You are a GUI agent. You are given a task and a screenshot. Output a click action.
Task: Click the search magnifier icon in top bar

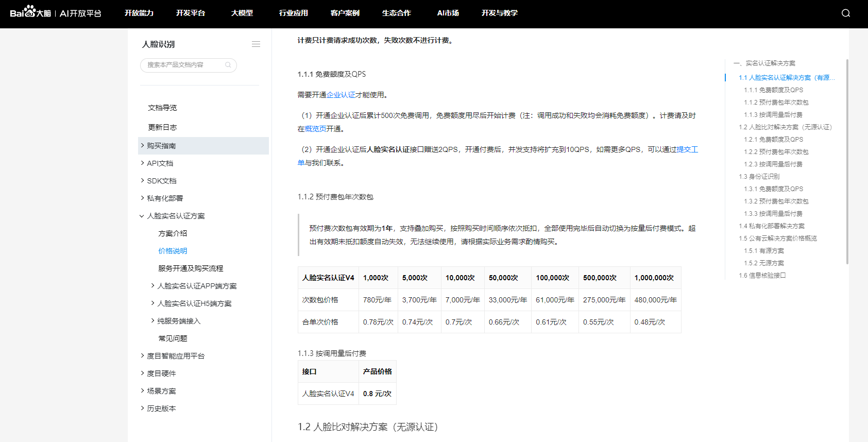tap(845, 13)
